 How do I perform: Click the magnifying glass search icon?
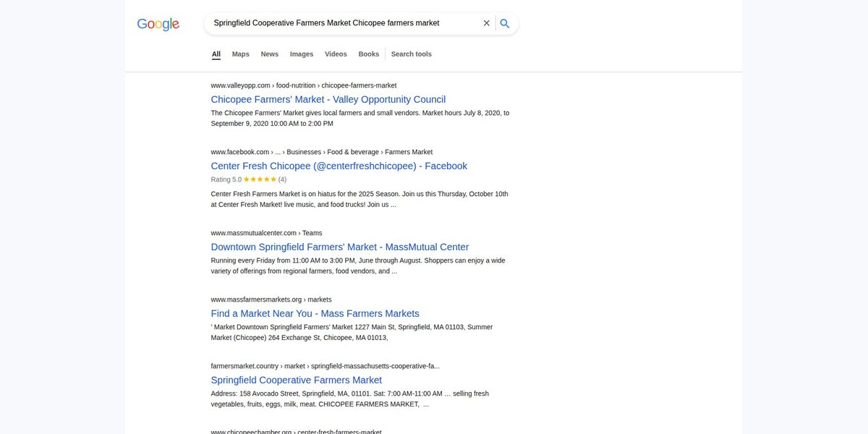[505, 23]
